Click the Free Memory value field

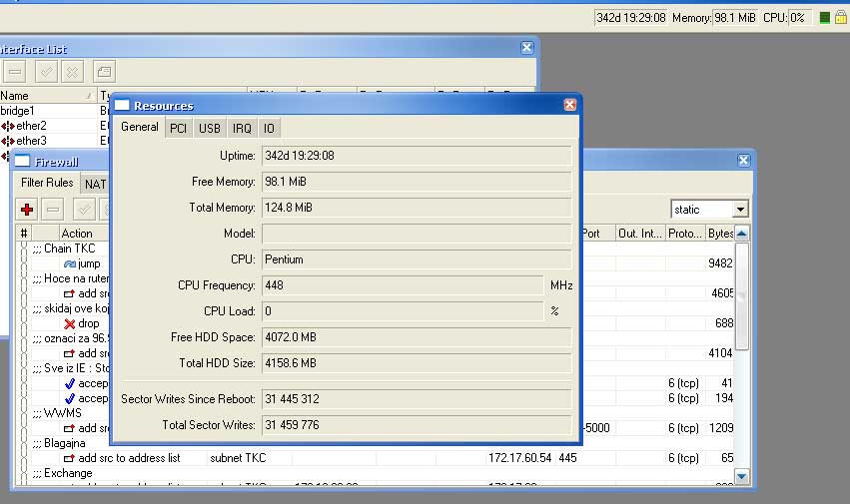pos(417,182)
